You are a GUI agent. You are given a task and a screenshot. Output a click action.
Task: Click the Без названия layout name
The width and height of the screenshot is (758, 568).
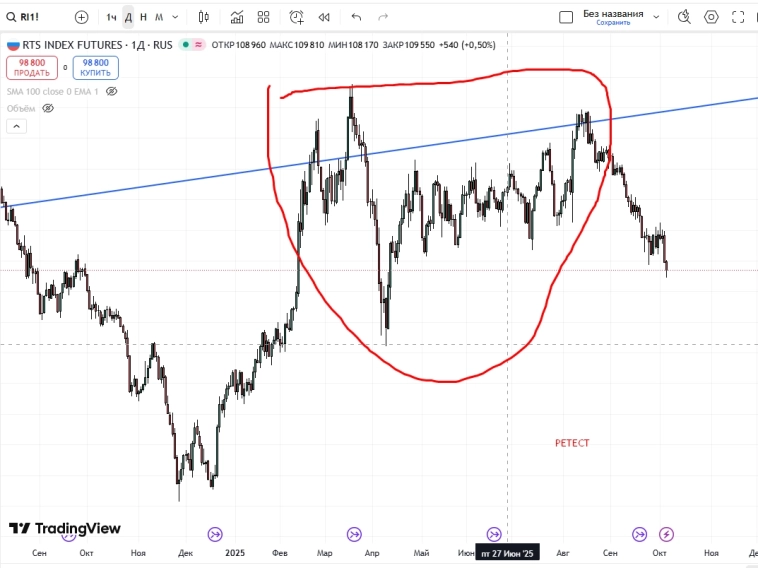(x=613, y=14)
